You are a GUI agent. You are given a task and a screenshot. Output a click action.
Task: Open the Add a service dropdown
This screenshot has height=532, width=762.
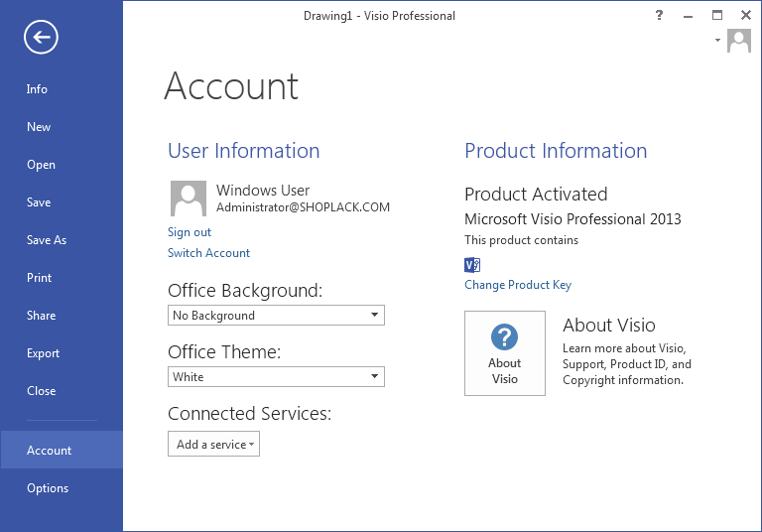click(214, 444)
